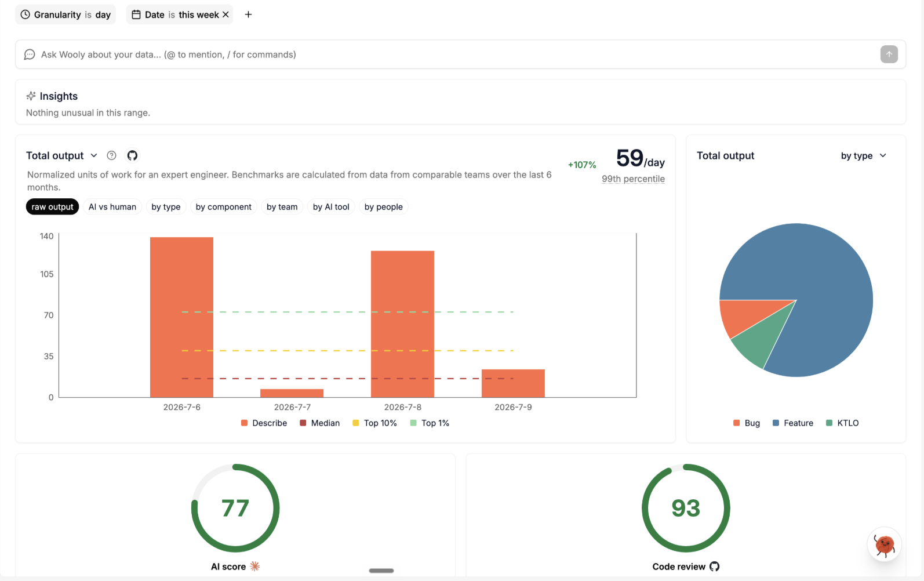Switch chart to by AI tool view

[x=331, y=207]
